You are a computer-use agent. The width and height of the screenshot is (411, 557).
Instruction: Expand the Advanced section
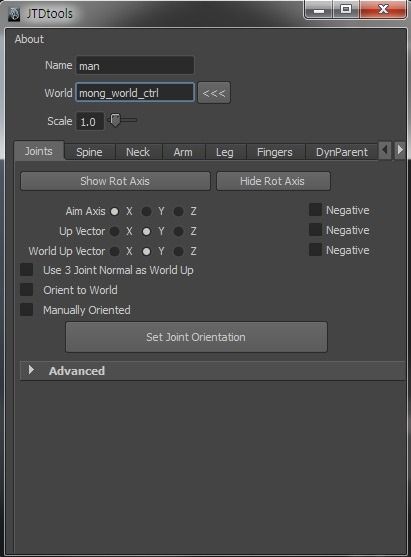point(31,370)
